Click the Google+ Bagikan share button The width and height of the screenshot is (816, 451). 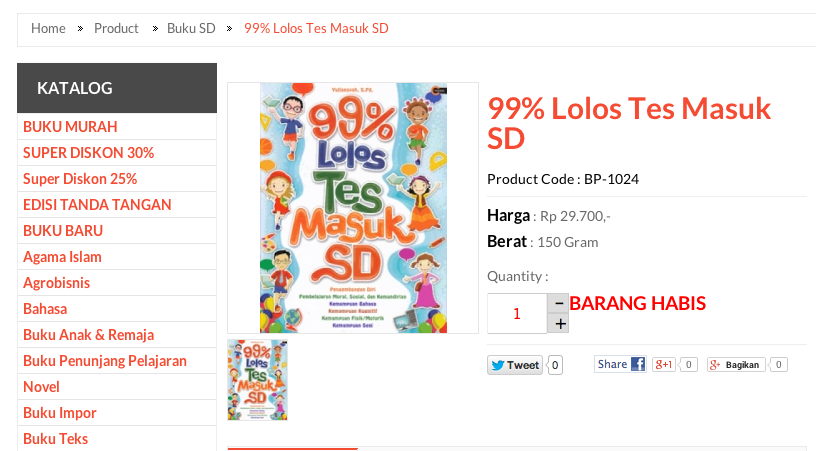tap(736, 365)
